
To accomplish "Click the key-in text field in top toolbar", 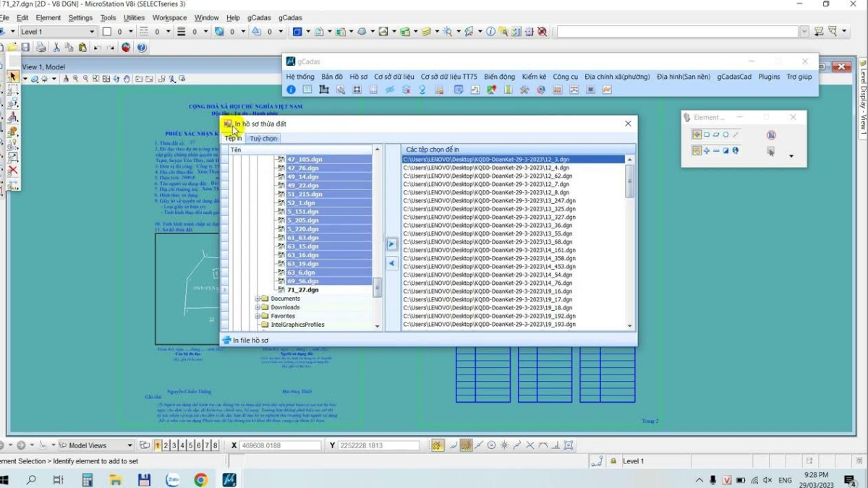I will [x=678, y=32].
